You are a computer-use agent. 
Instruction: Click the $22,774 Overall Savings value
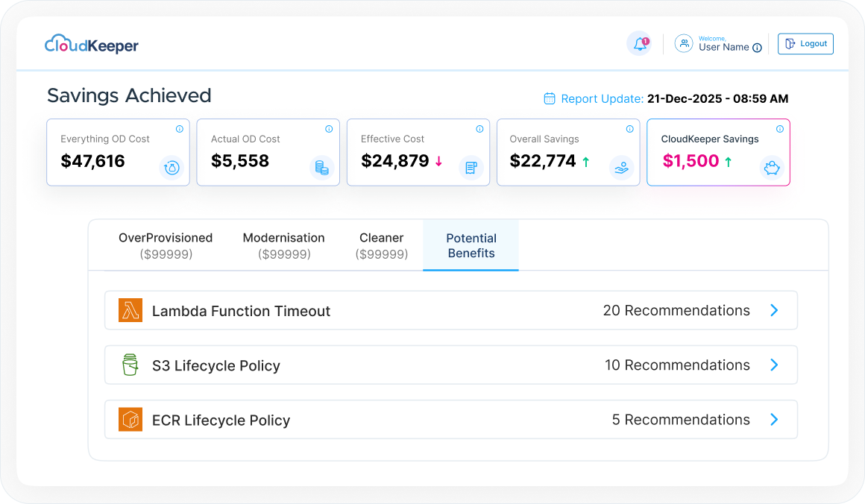point(543,161)
